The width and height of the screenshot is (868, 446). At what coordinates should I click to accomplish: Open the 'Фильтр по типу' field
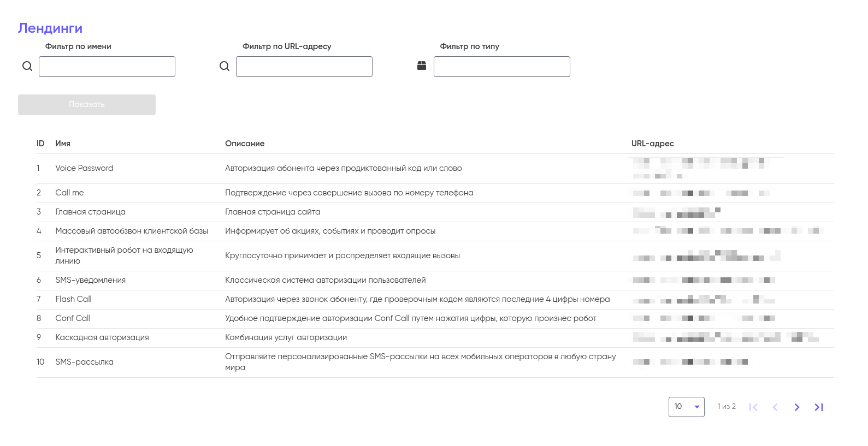(x=501, y=67)
